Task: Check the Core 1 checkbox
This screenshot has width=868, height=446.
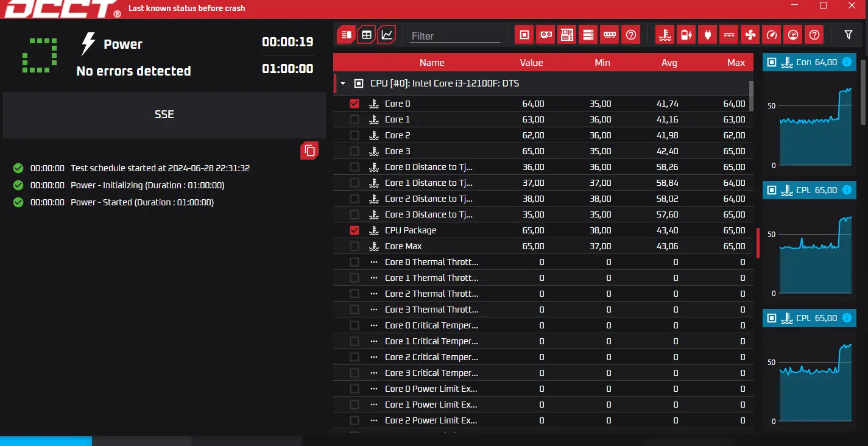Action: [355, 119]
